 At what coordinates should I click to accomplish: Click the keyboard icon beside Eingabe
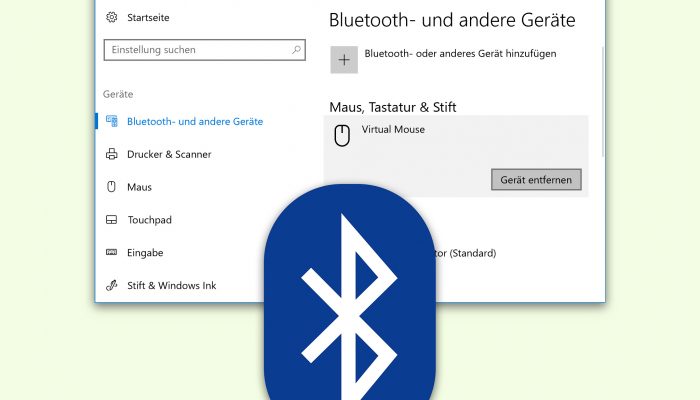click(x=112, y=252)
